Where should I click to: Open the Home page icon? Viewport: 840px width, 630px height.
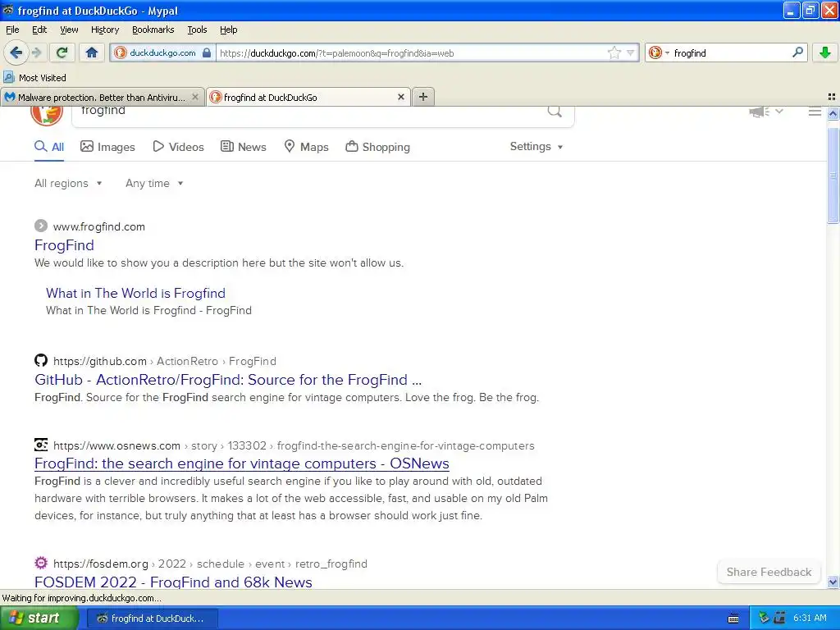(92, 52)
